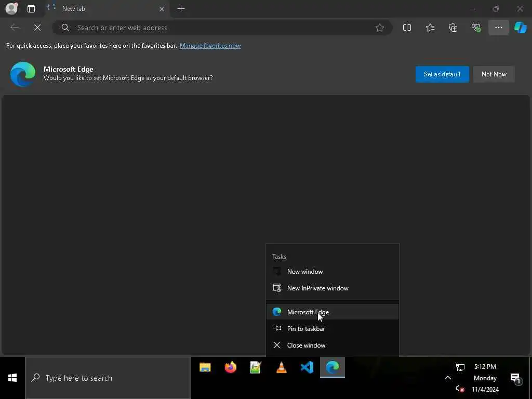
Task: Select Microsoft Edge in jump list
Action: click(332, 312)
